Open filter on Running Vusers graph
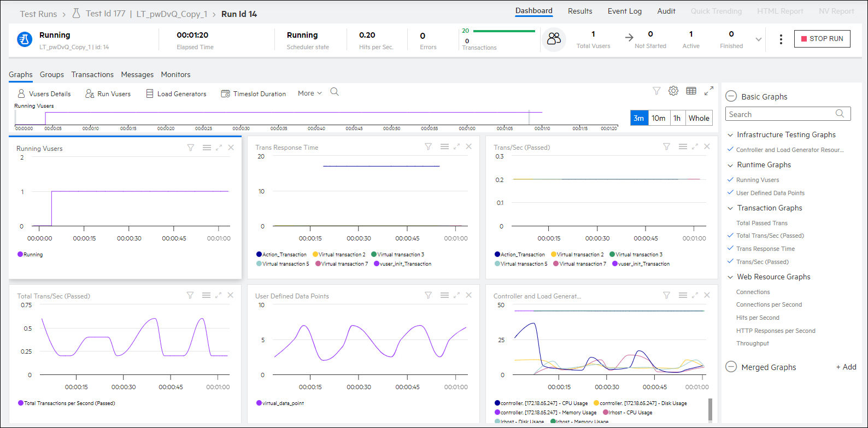The image size is (868, 428). click(x=191, y=148)
